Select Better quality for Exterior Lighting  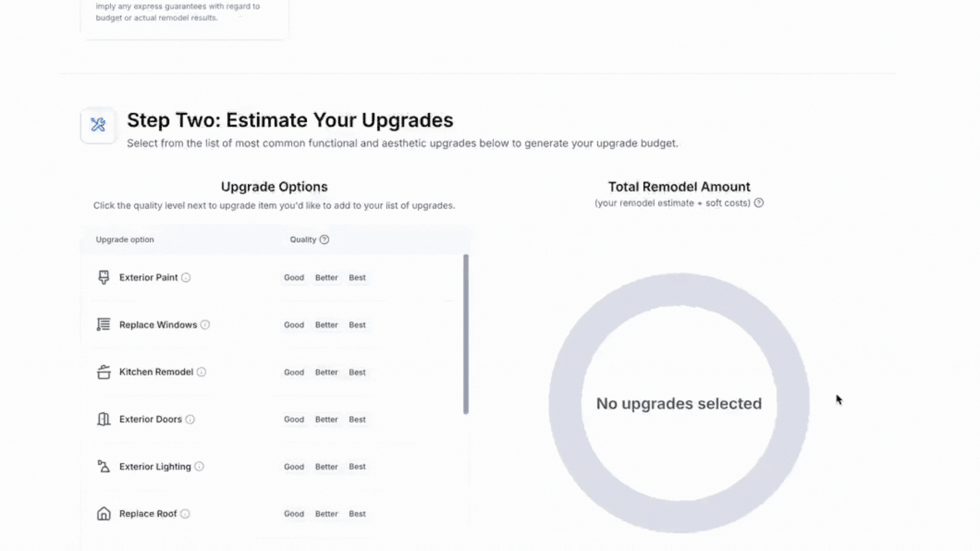click(326, 466)
